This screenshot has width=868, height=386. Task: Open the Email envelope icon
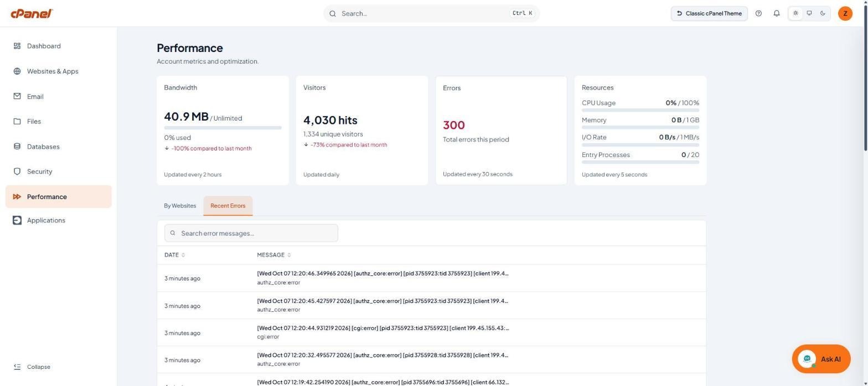17,96
